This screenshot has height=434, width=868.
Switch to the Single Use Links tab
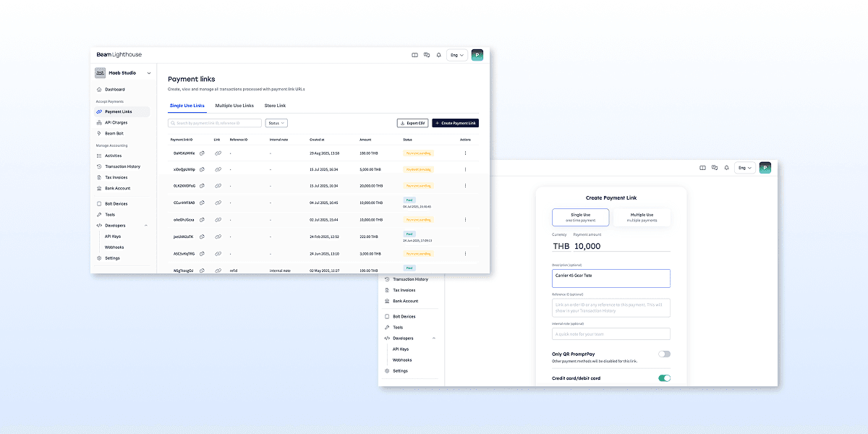[187, 106]
